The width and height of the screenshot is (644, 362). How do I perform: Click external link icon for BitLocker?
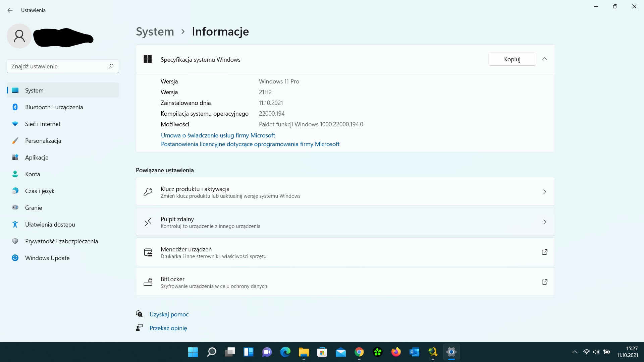545,282
